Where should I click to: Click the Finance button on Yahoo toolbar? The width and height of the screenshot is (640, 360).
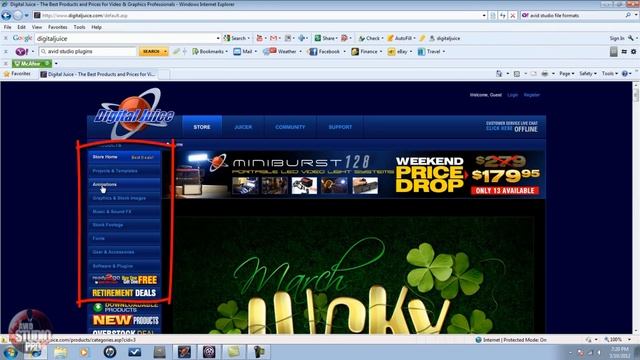pos(367,52)
